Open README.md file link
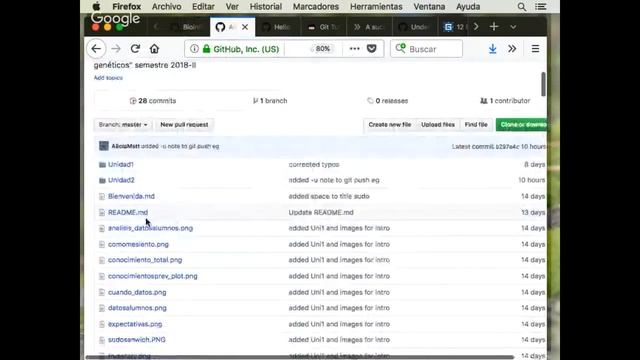640x360 pixels. coord(128,212)
